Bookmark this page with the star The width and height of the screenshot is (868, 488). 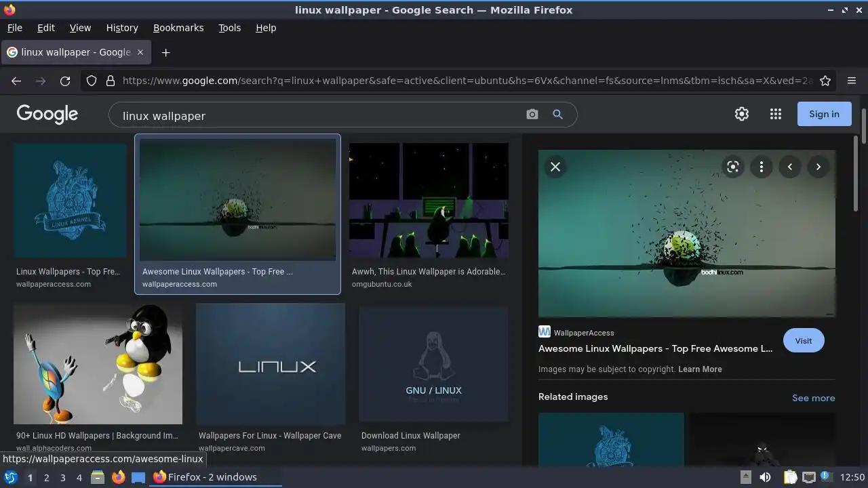tap(825, 81)
